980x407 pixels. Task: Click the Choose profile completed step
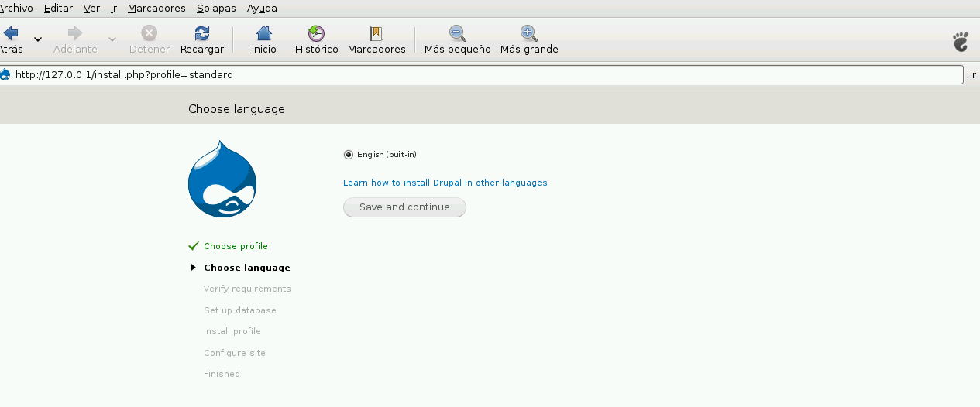click(236, 246)
